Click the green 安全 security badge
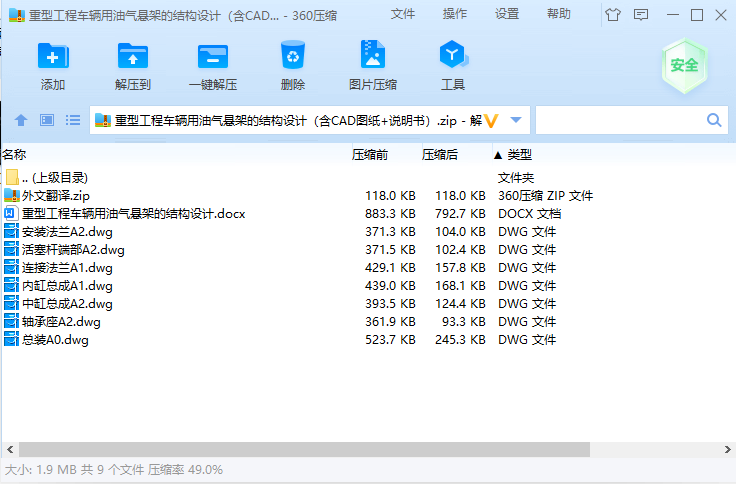Screen dimensions: 736x484 (x=684, y=65)
